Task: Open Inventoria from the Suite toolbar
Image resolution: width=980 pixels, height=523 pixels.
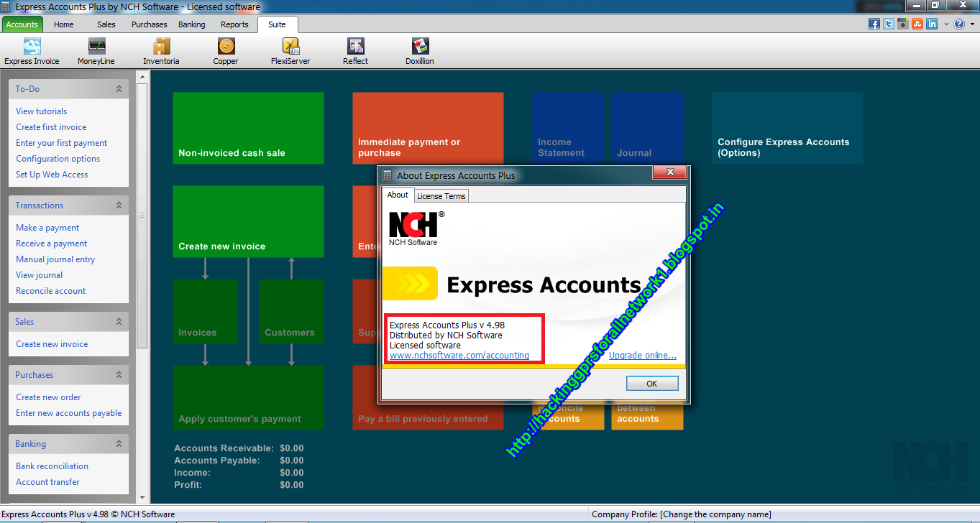Action: click(161, 52)
